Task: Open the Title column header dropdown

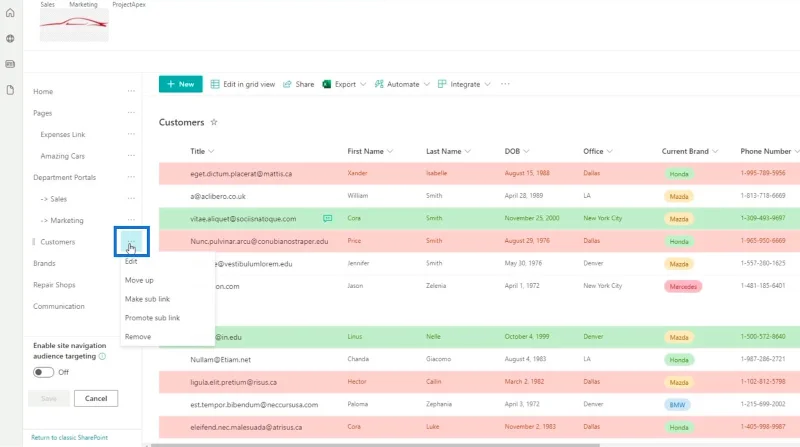Action: coord(202,151)
